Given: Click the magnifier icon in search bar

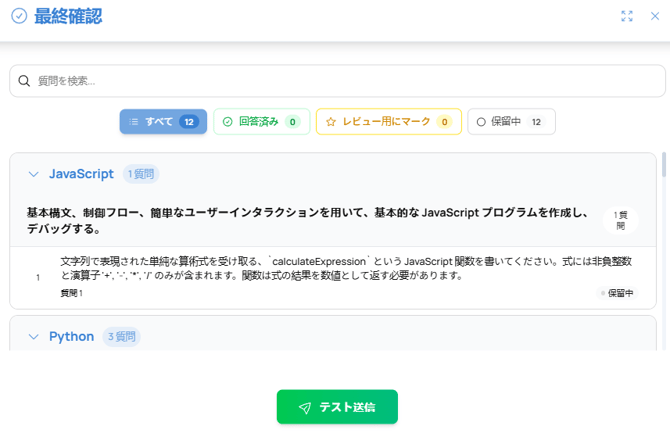Looking at the screenshot, I should tap(24, 81).
